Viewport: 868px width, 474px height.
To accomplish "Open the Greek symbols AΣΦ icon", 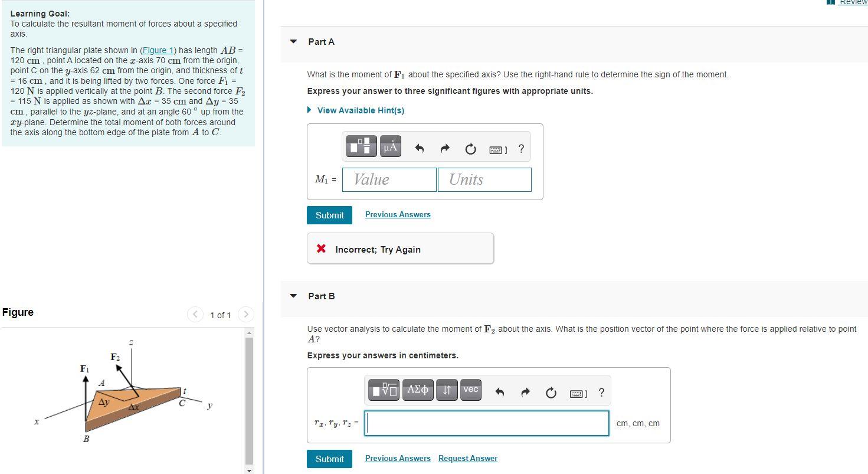I will coord(418,390).
